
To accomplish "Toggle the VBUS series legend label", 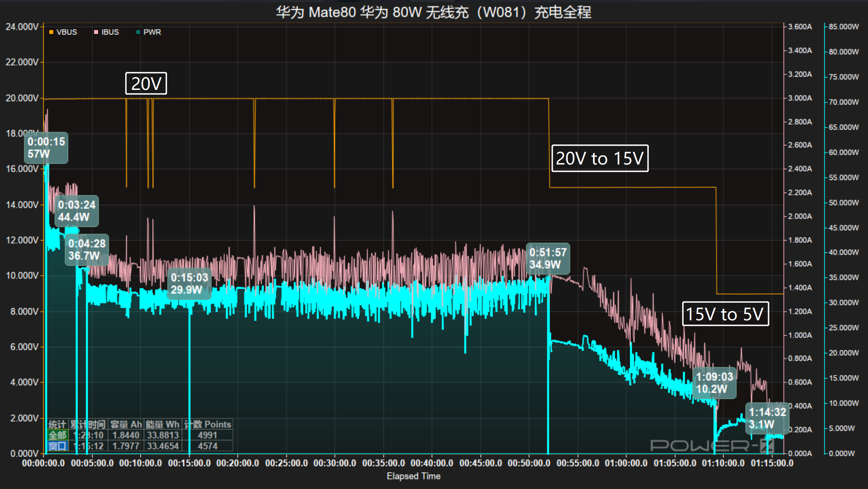I will [67, 32].
